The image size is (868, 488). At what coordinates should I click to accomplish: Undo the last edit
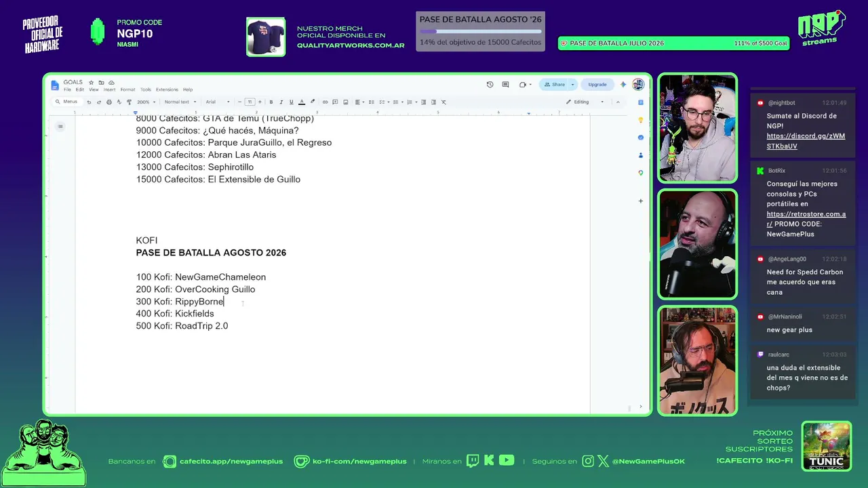tap(89, 102)
